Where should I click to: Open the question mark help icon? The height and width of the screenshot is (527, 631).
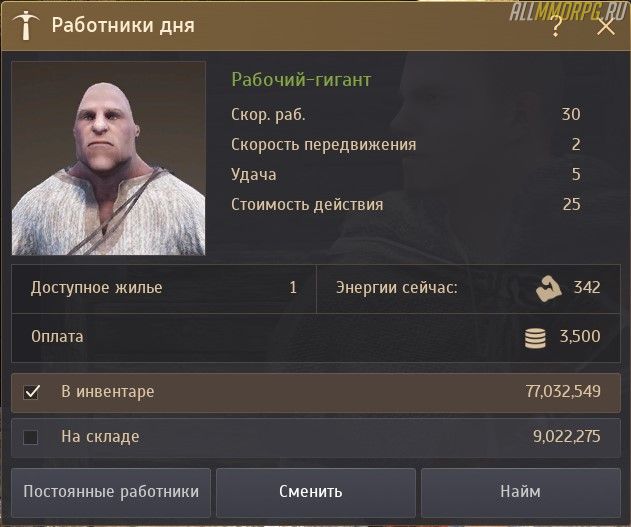click(556, 27)
